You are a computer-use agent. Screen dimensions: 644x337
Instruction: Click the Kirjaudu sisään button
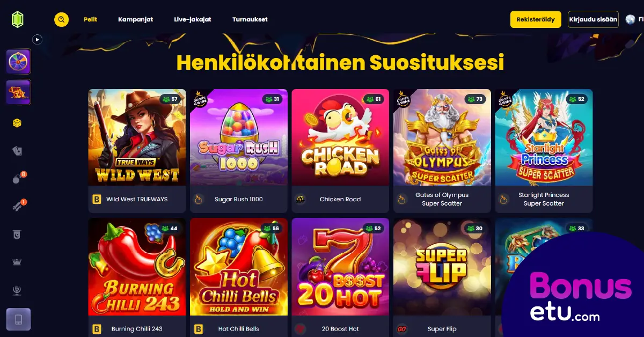[593, 19]
